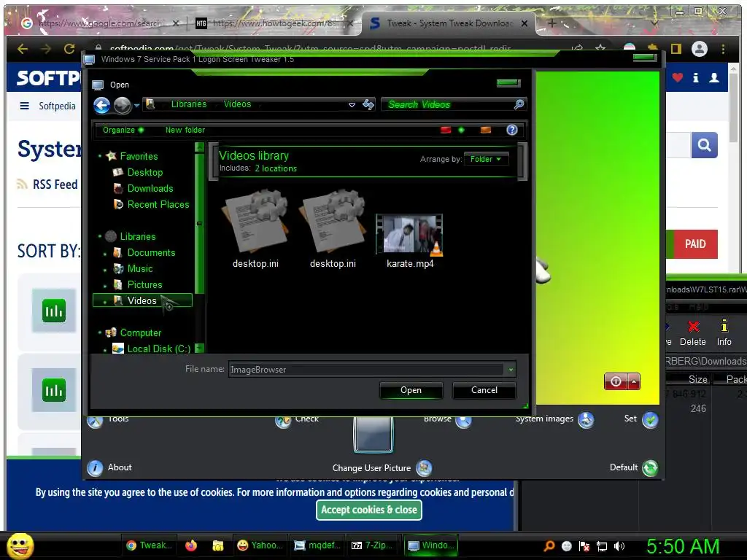Click the red power button in preview
The image size is (747, 560).
point(616,382)
